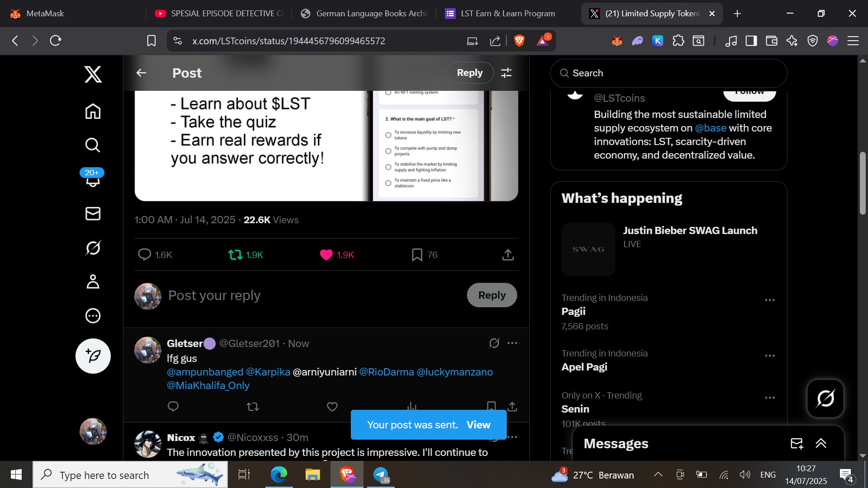The height and width of the screenshot is (488, 868).
Task: Toggle browser sidebar panel icon
Action: point(751,41)
